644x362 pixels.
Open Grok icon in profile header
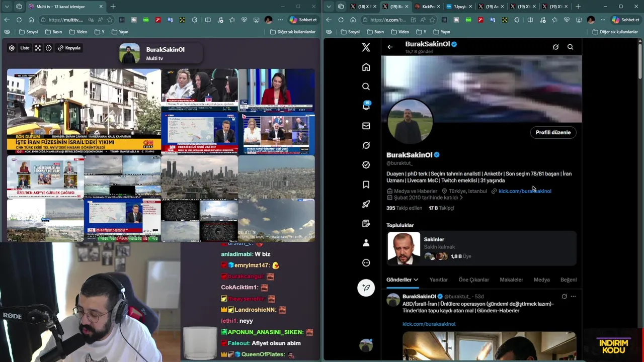pyautogui.click(x=555, y=47)
